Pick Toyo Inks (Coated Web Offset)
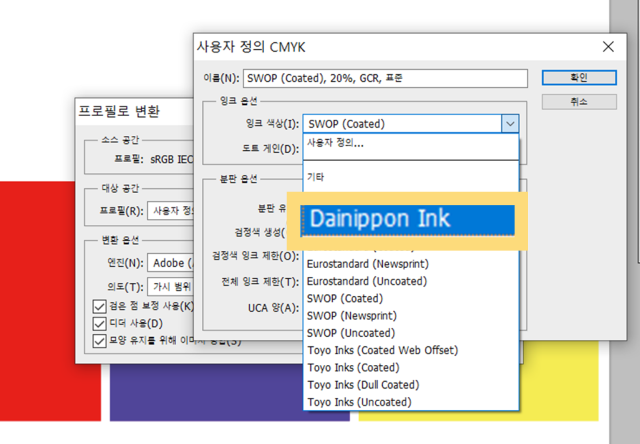Viewport: 640px width, 444px height. (411, 350)
